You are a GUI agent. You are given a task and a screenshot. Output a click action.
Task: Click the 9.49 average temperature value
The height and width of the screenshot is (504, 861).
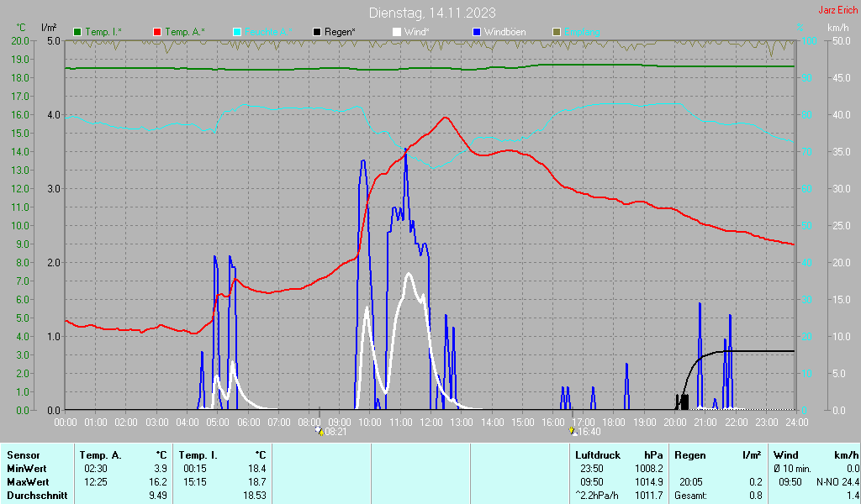(158, 496)
